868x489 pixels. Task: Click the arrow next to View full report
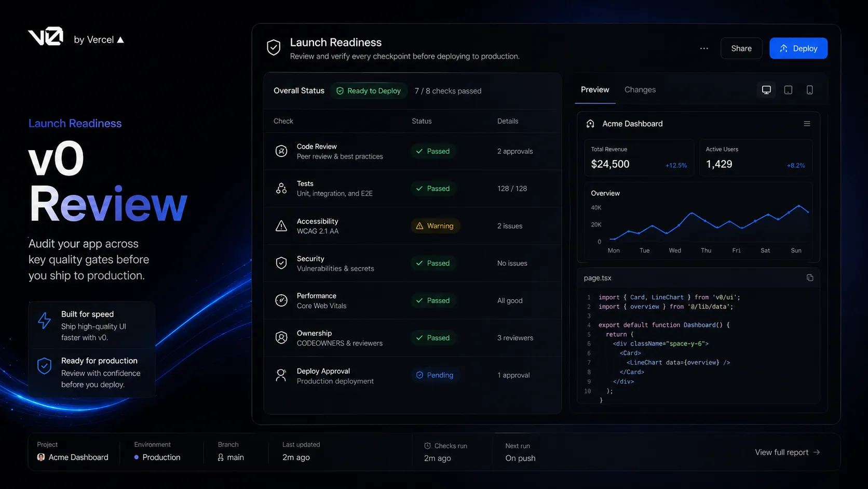click(817, 452)
